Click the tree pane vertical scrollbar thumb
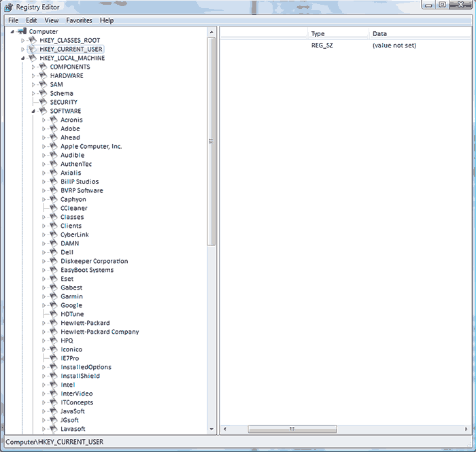Image resolution: width=476 pixels, height=452 pixels. [x=211, y=141]
